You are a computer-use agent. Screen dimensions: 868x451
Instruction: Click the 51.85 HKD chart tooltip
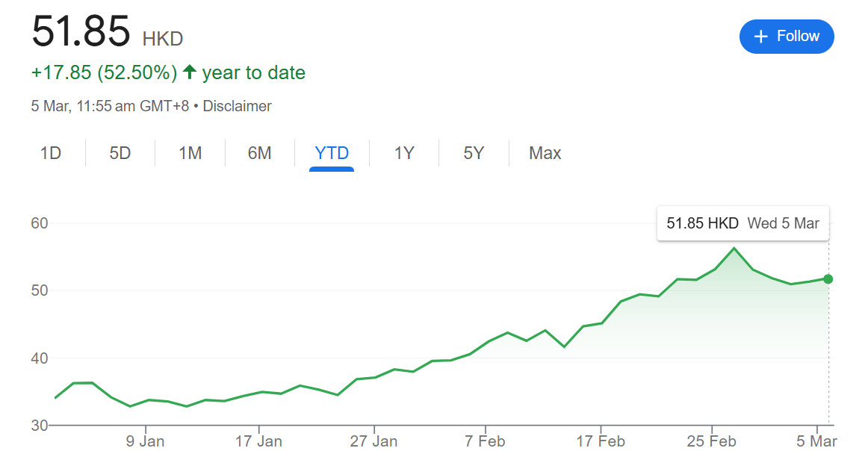pos(743,223)
